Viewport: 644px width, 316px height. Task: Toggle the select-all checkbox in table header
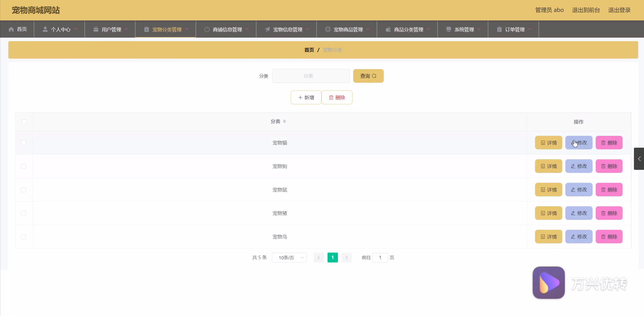(x=24, y=122)
